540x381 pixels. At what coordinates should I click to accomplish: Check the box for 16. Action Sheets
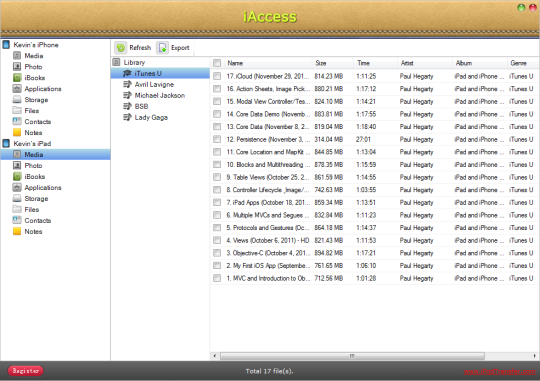(x=217, y=89)
